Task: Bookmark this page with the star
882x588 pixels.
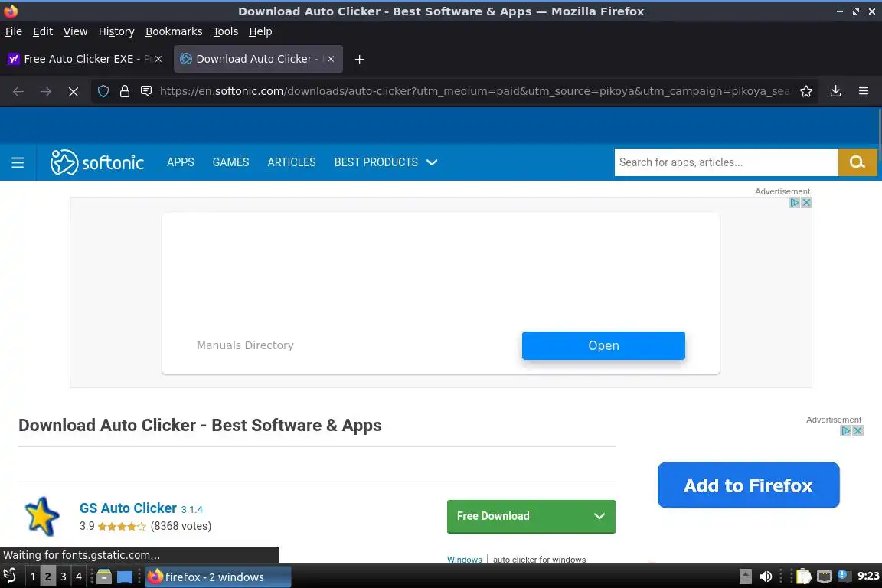Action: click(x=806, y=91)
